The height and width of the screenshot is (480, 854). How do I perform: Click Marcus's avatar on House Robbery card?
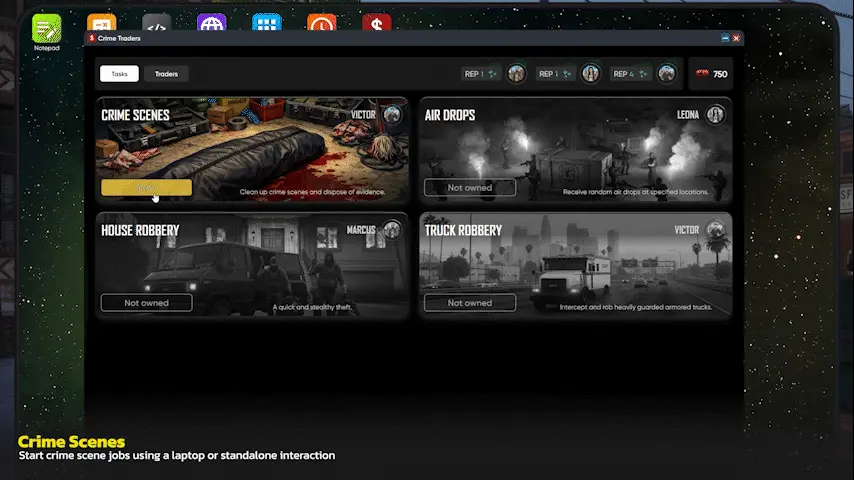point(391,230)
